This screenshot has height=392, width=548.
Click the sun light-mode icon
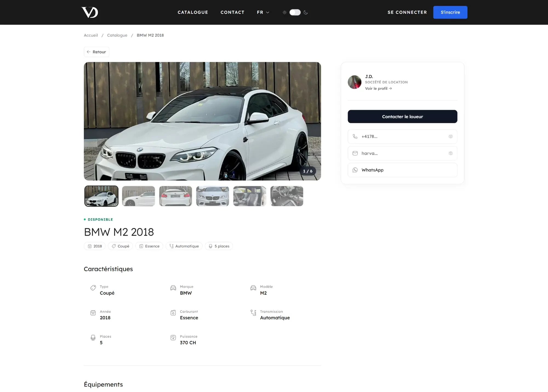[x=285, y=12]
